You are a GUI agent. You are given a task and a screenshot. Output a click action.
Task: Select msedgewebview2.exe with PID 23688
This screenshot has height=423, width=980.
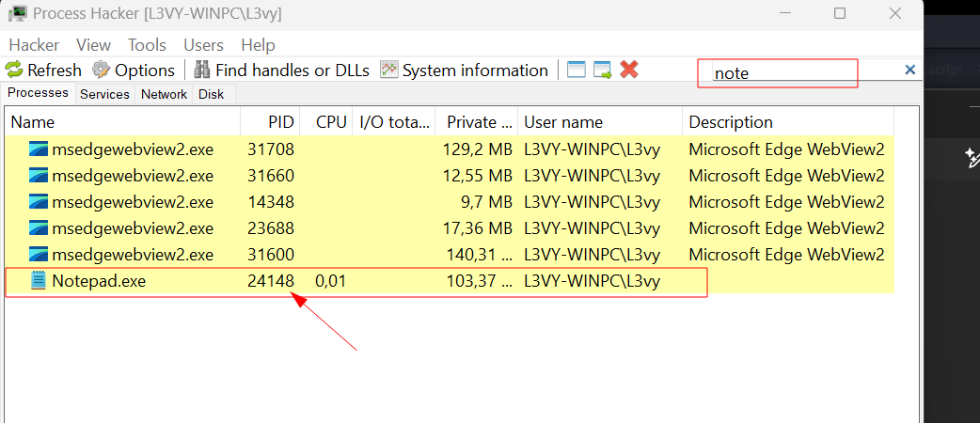[x=450, y=228]
